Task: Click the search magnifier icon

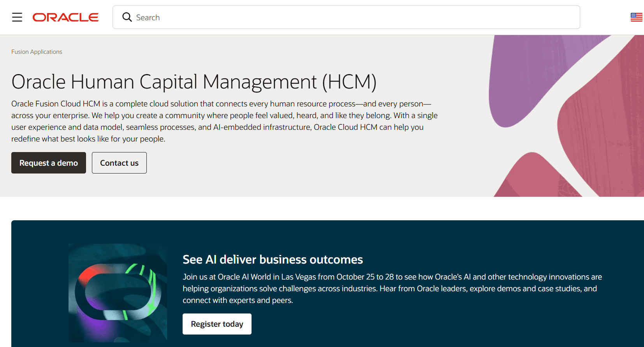Action: click(127, 17)
